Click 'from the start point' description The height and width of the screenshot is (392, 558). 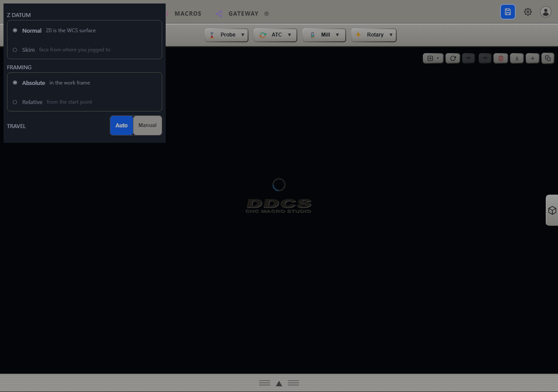tap(69, 102)
